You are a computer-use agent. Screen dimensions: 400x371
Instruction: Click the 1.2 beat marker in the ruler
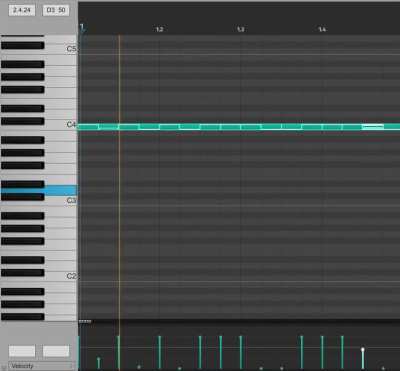(159, 29)
